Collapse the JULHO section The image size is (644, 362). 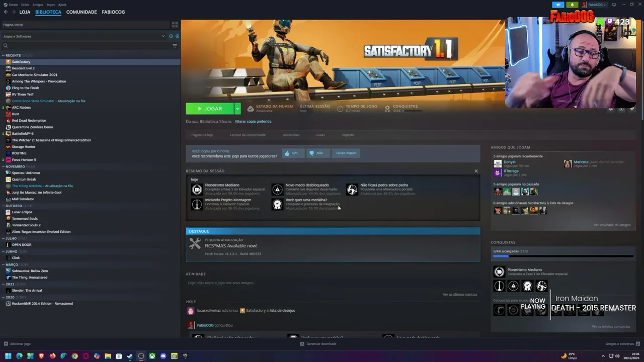(3, 238)
